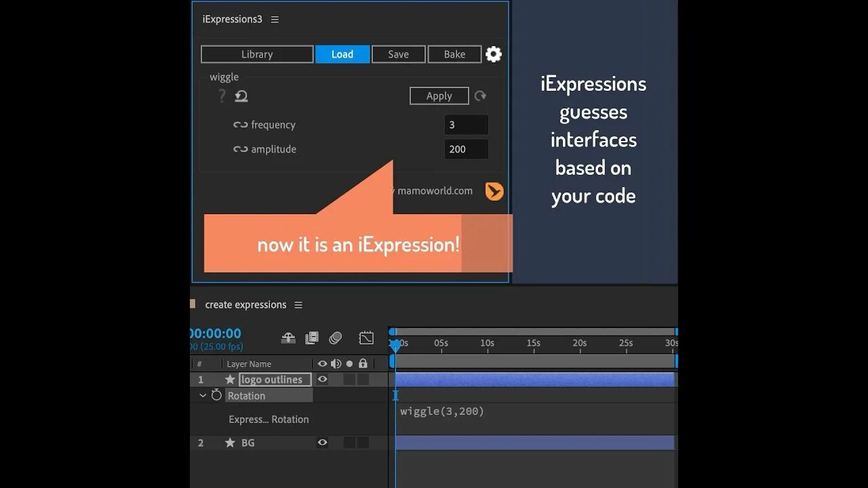Image resolution: width=868 pixels, height=488 pixels.
Task: Hide the BG layer
Action: [x=323, y=443]
